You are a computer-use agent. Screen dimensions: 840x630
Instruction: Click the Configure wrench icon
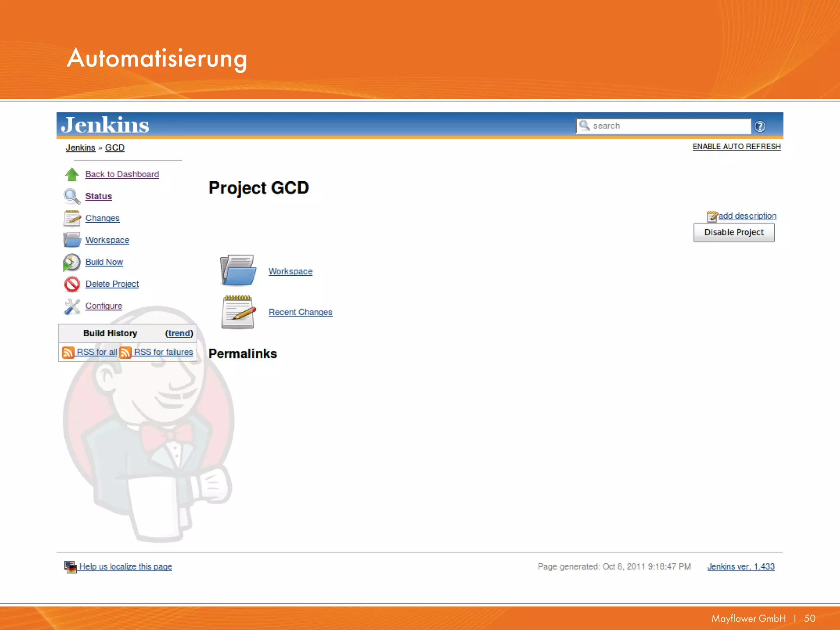coord(72,306)
